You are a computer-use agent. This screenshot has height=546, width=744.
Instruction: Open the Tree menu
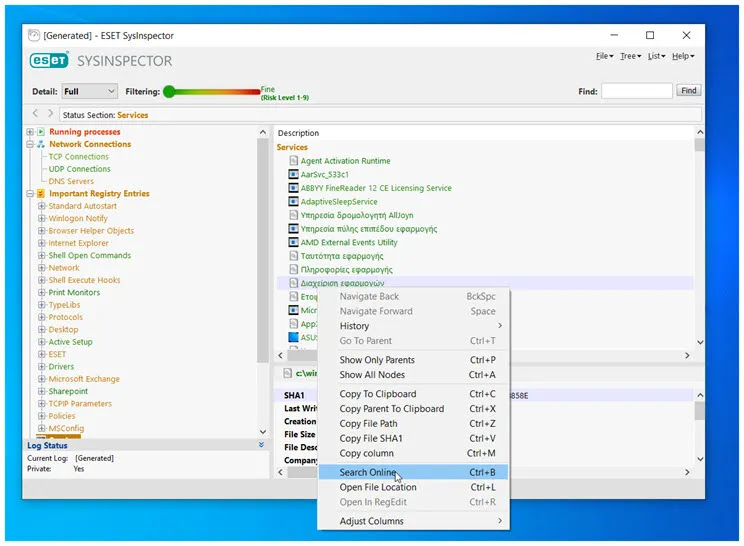click(x=630, y=56)
